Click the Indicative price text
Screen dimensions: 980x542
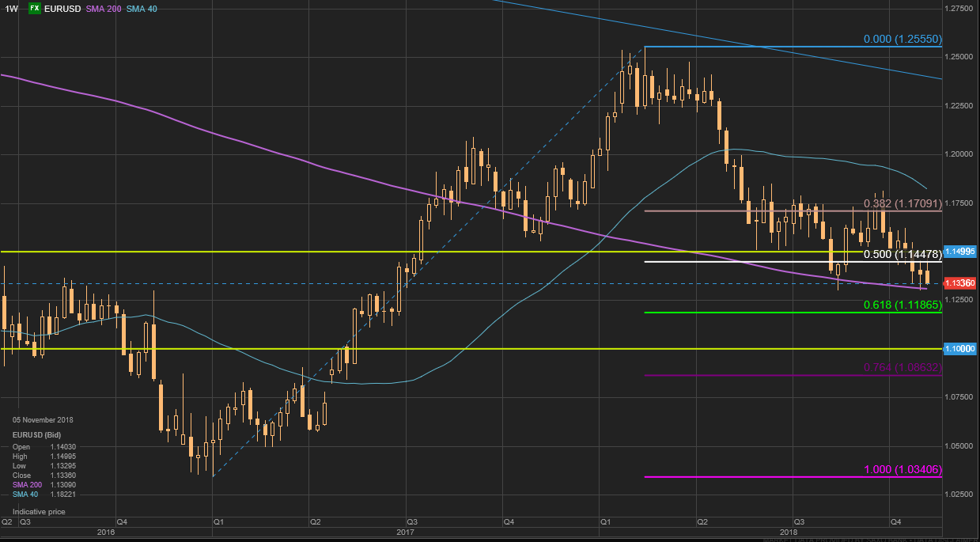[39, 512]
